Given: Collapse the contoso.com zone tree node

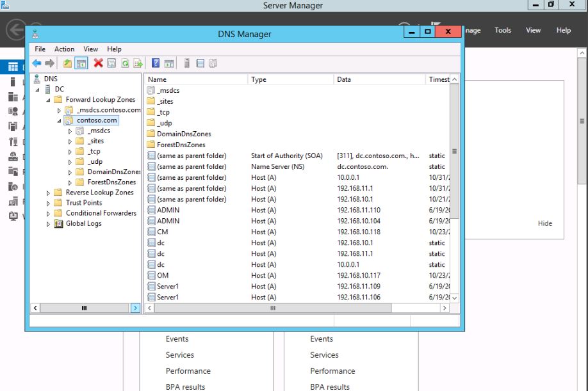Looking at the screenshot, I should 59,120.
